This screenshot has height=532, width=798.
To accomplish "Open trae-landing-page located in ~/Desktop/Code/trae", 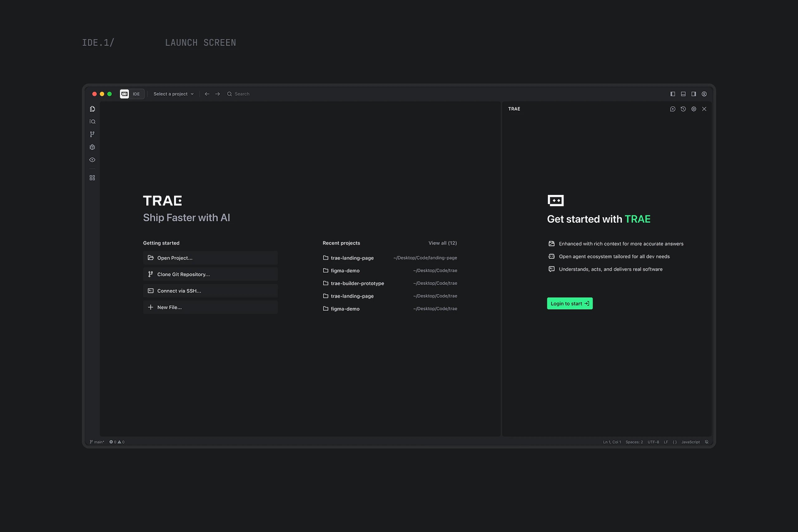I will 390,296.
